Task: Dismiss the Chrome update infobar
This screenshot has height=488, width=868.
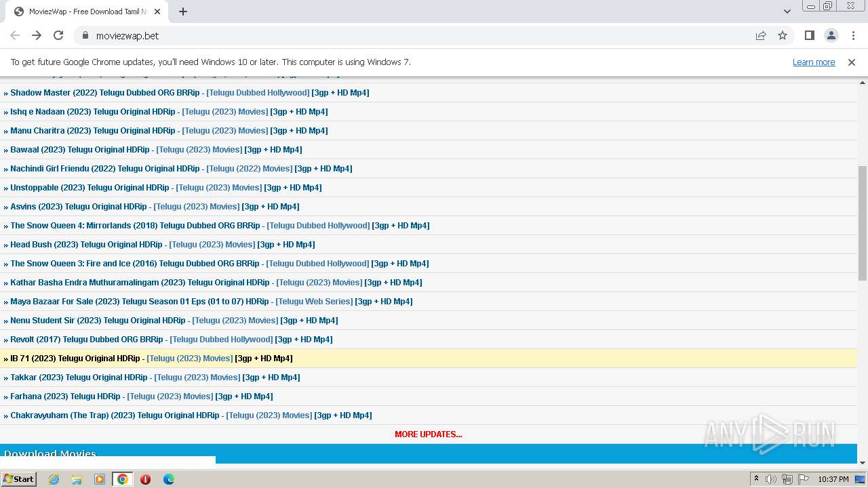Action: [x=852, y=62]
